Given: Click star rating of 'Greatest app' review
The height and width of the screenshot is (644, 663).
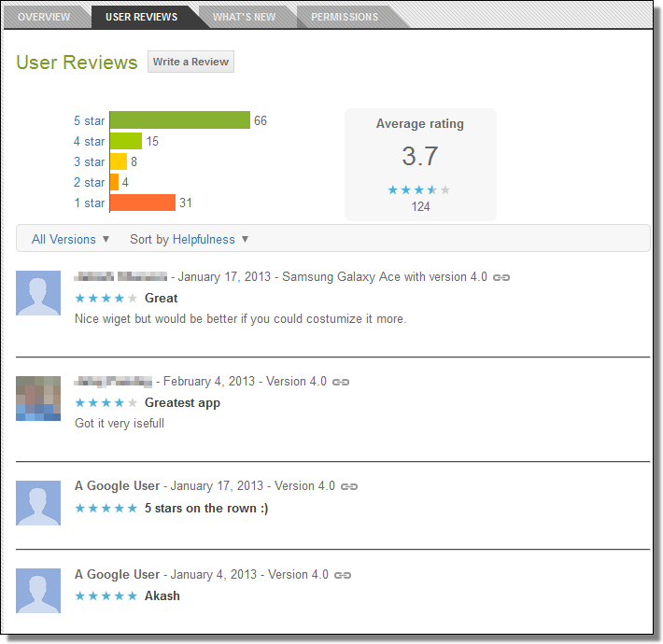Looking at the screenshot, I should (106, 402).
